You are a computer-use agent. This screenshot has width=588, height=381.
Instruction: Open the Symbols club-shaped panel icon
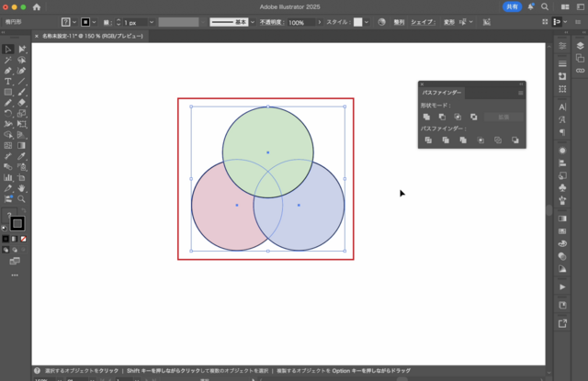point(562,187)
